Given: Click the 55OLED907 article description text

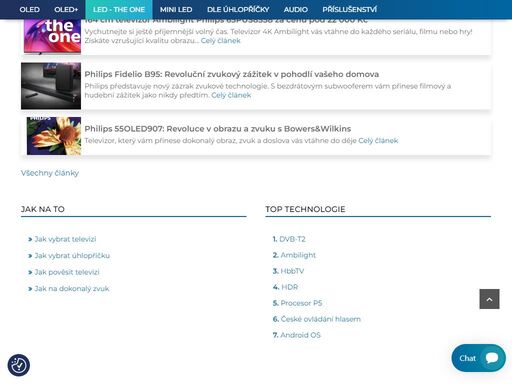Looking at the screenshot, I should [x=220, y=141].
